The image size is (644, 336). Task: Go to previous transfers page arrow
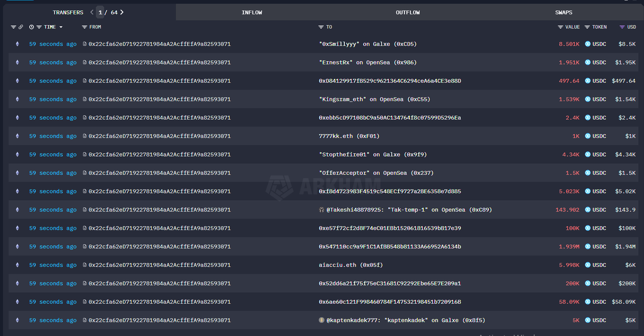[x=92, y=12]
